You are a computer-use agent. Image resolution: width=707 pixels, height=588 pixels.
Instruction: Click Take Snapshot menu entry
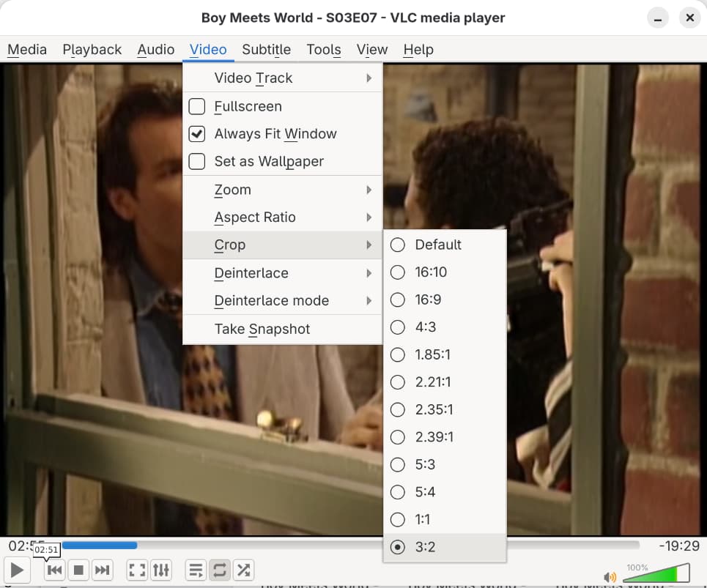pos(282,329)
